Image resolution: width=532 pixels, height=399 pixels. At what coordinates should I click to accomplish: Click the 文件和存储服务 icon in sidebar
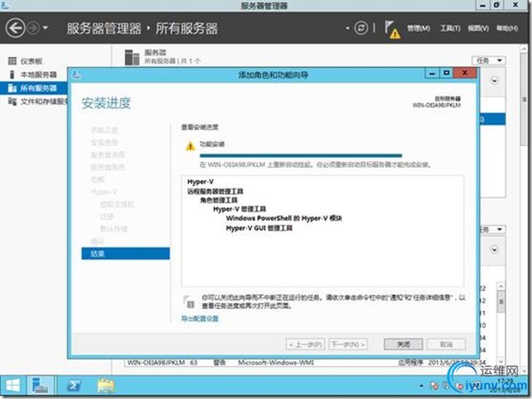[12, 102]
